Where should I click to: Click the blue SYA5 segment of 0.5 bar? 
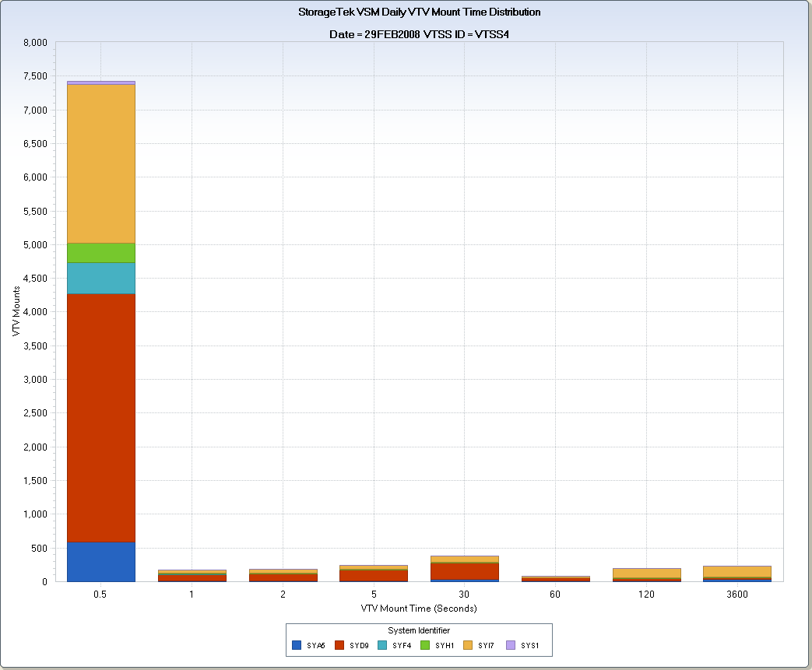(101, 562)
